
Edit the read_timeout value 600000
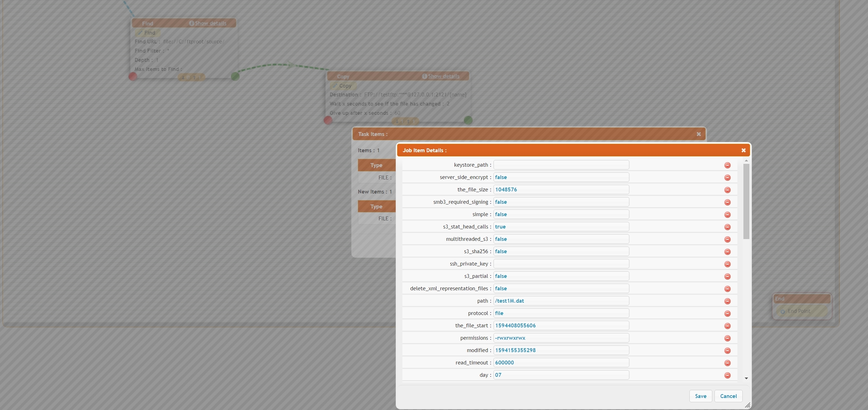(561, 363)
